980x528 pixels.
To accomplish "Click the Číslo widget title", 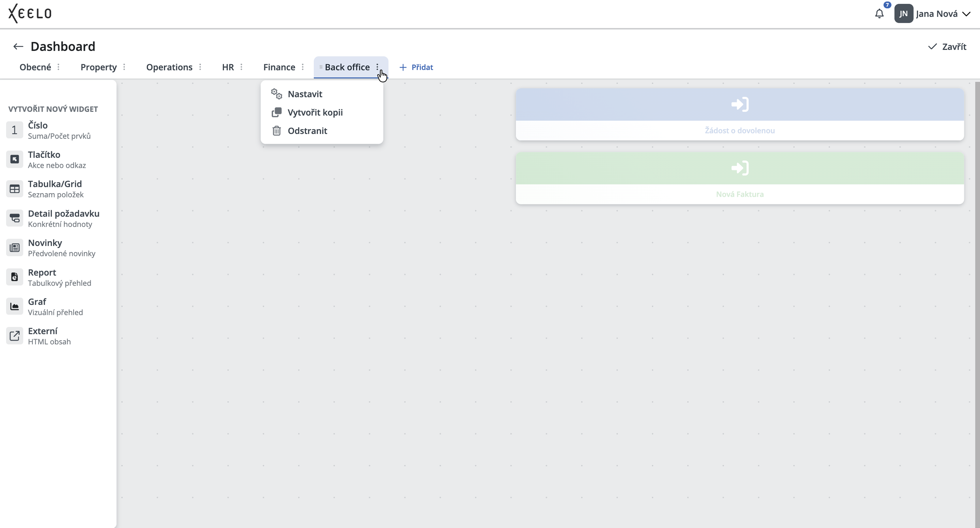I will [x=38, y=125].
